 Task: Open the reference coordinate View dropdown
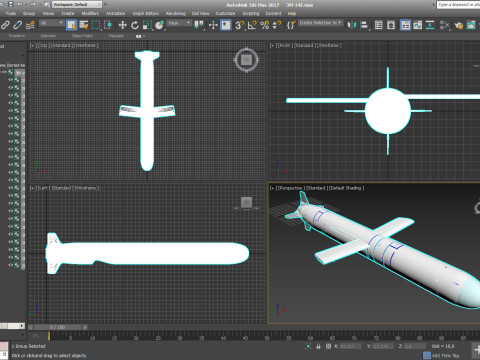pyautogui.click(x=179, y=23)
